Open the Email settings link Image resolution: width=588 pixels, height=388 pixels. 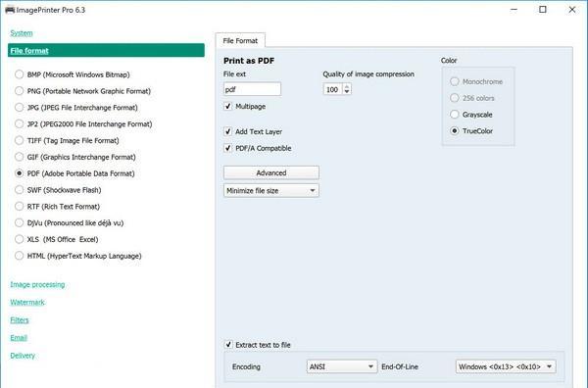19,338
